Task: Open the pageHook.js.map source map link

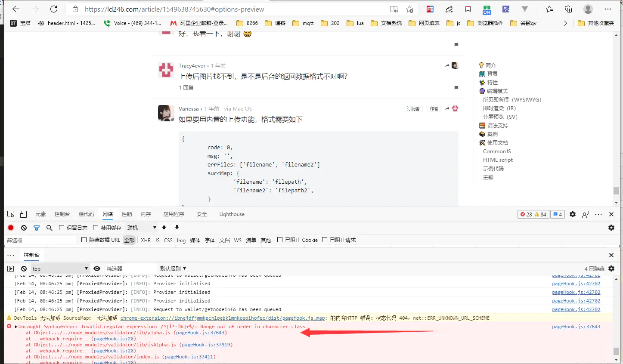Action: [x=223, y=318]
